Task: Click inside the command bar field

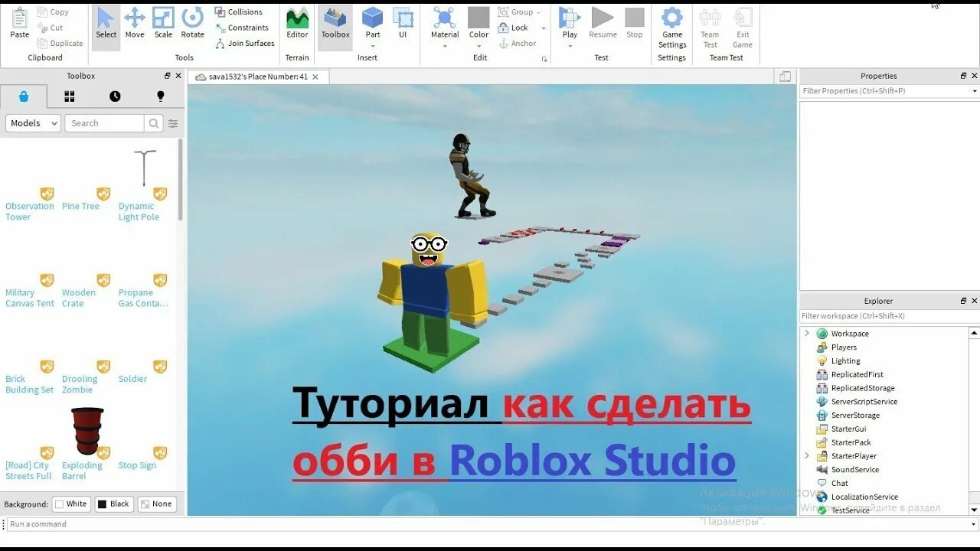Action: tap(153, 523)
